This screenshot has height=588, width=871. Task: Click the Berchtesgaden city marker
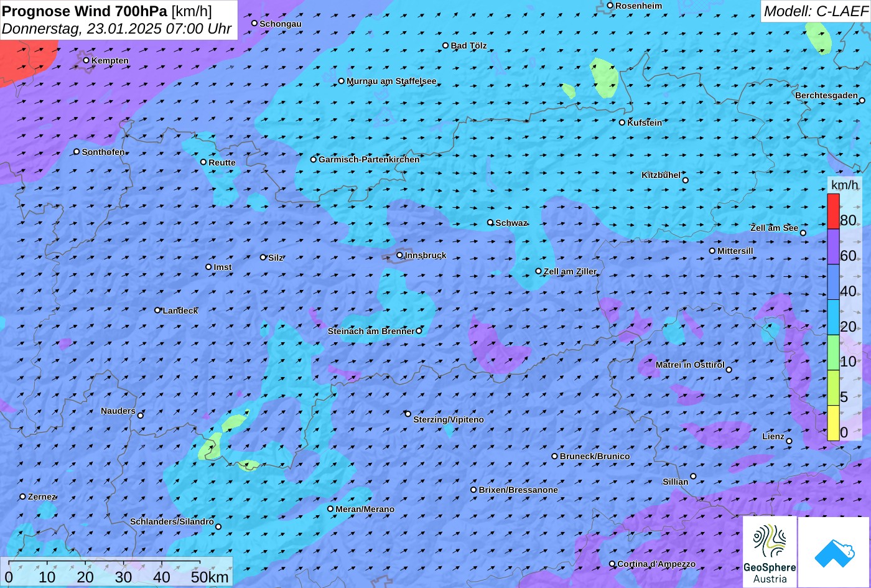(862, 100)
